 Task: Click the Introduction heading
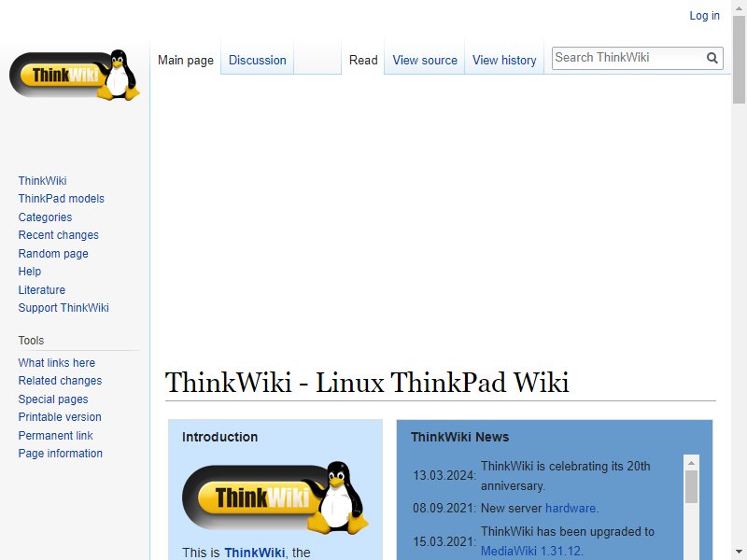tap(219, 437)
